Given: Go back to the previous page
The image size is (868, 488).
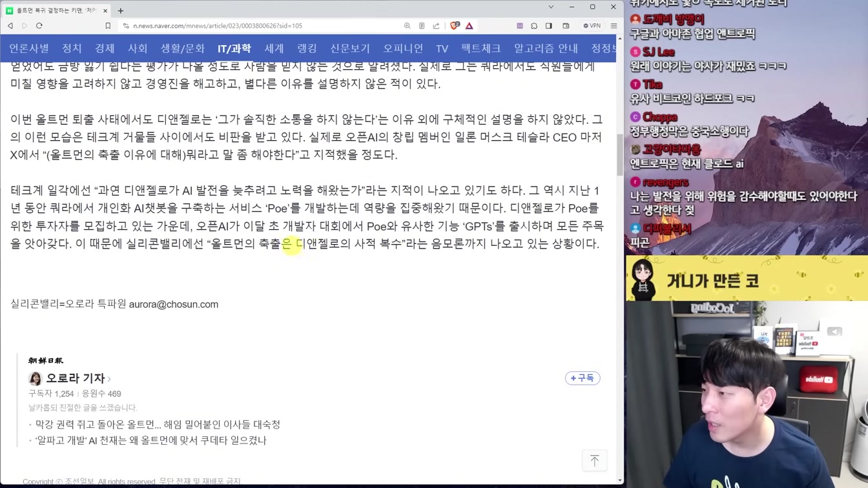Looking at the screenshot, I should [10, 26].
